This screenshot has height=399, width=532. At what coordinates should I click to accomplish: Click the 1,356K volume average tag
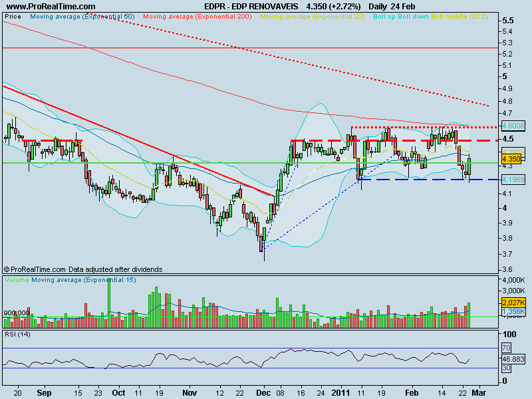[x=513, y=311]
